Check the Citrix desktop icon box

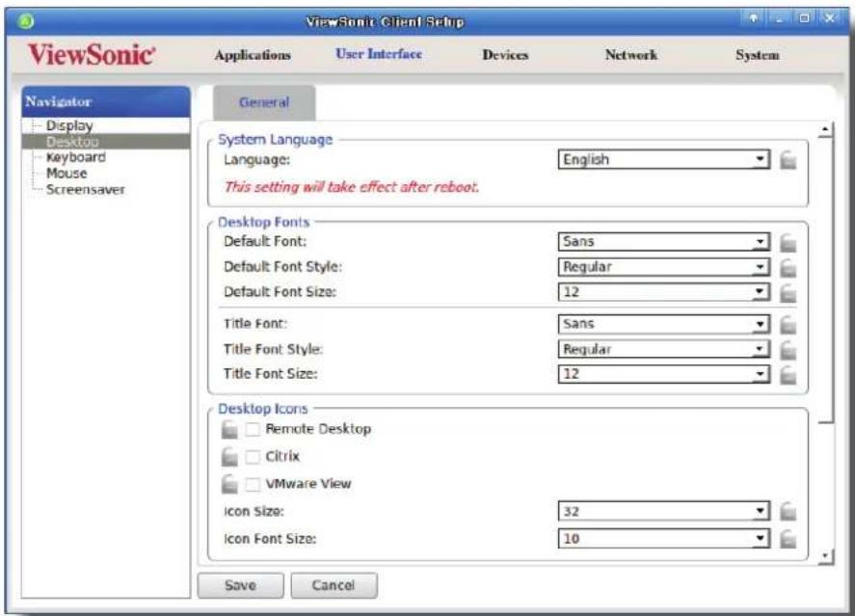point(253,457)
